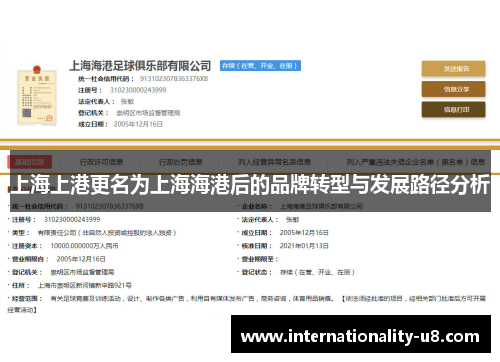Click the blue 存续(在营、开业、在册) status badge
The height and width of the screenshot is (362, 500).
coord(260,66)
